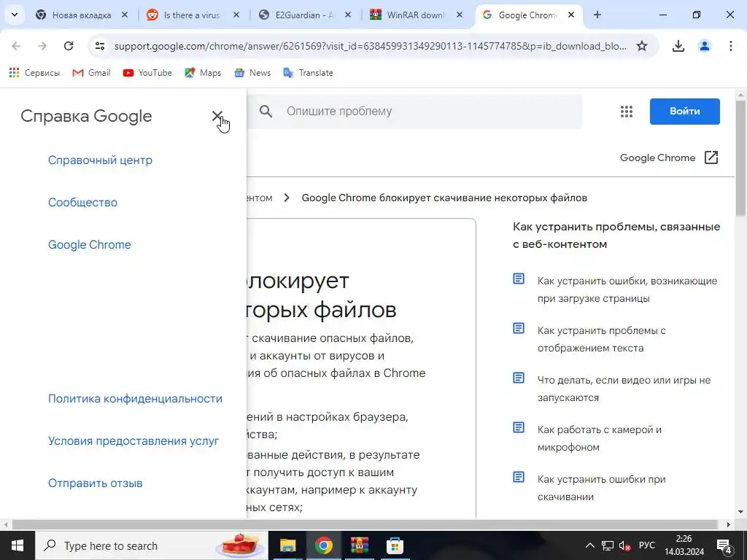Image resolution: width=747 pixels, height=560 pixels.
Task: Click the taskbar search box
Action: [x=152, y=545]
